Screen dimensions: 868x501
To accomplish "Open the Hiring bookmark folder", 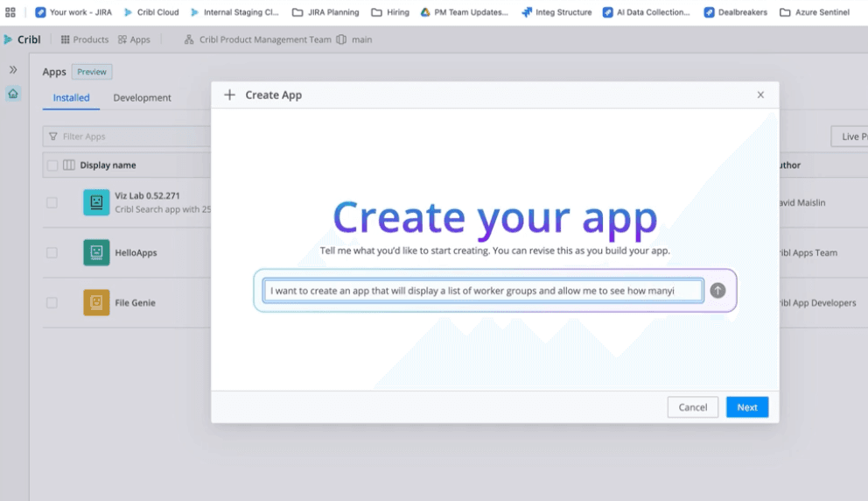I will (390, 12).
